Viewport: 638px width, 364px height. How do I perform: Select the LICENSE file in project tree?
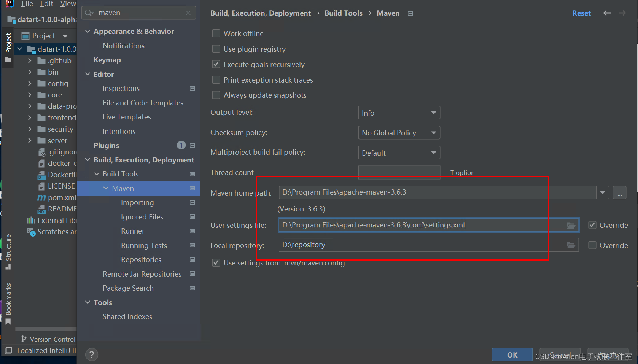click(x=56, y=186)
